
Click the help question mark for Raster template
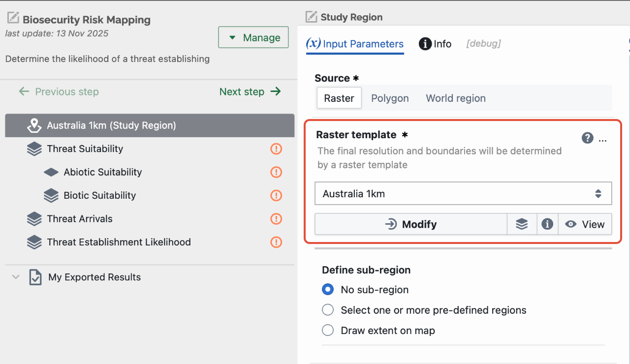[x=587, y=138]
